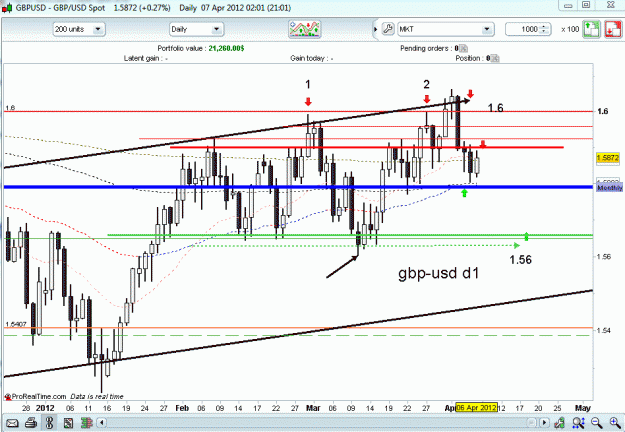The width and height of the screenshot is (625, 432).
Task: Click the green Buy order button
Action: (x=592, y=29)
